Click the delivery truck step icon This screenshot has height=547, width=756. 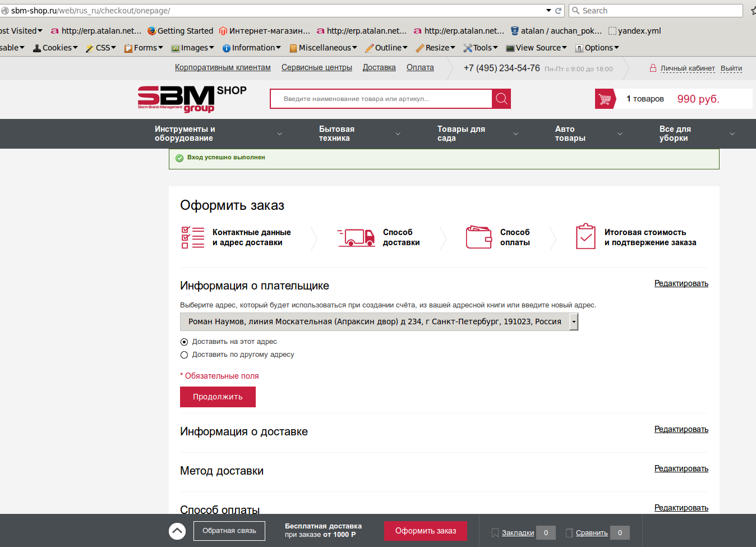(x=356, y=237)
